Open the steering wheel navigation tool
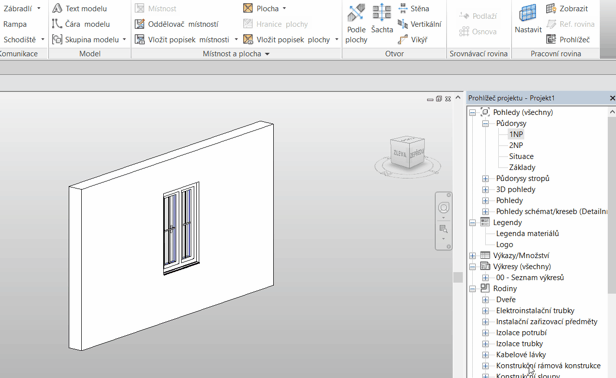Screen dimensions: 616x378 444,207
